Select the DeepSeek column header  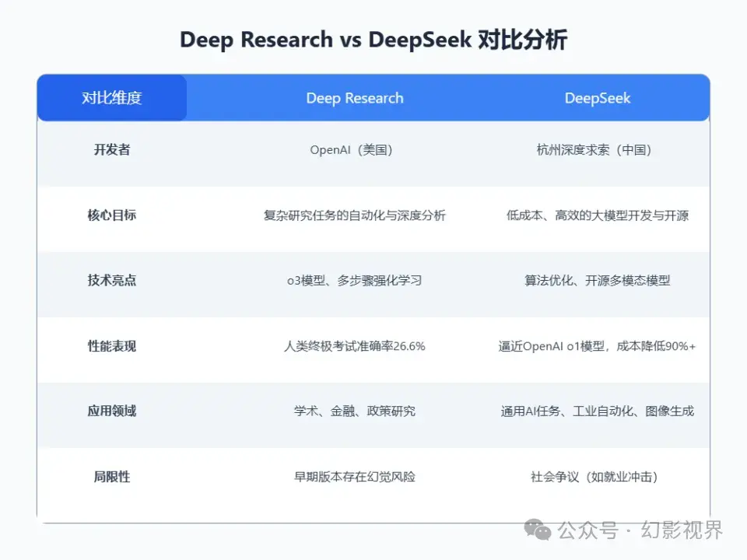pyautogui.click(x=597, y=97)
